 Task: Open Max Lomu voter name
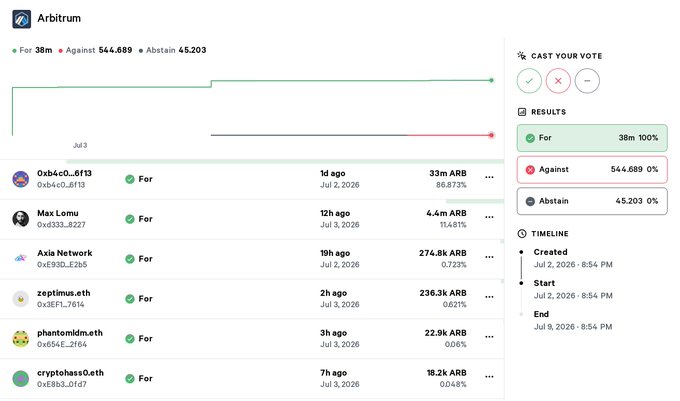pyautogui.click(x=58, y=213)
